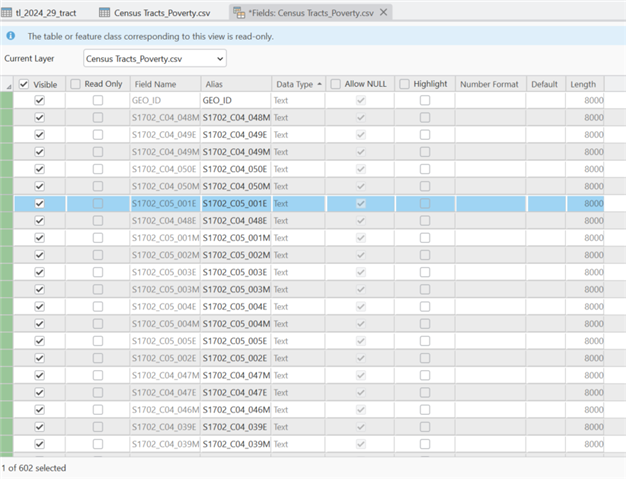Select the Fields: Census Tracts_Poverty.csv tab
626x479 pixels.
point(311,13)
